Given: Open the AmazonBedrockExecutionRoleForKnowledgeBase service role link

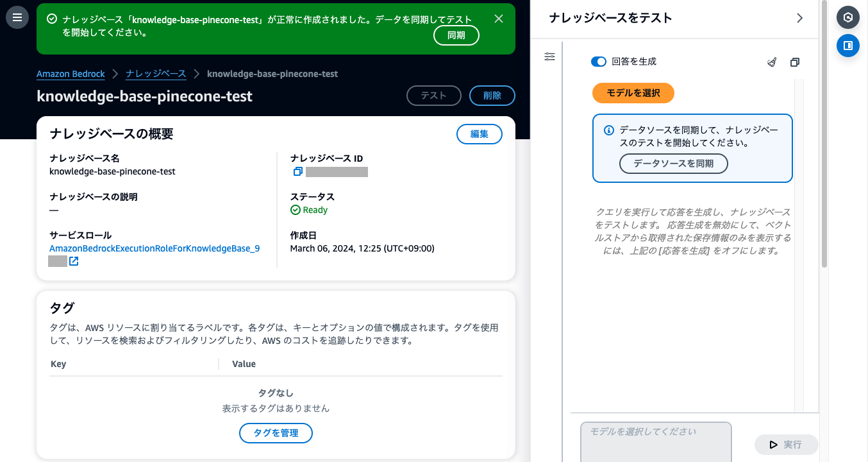Looking at the screenshot, I should tap(154, 248).
